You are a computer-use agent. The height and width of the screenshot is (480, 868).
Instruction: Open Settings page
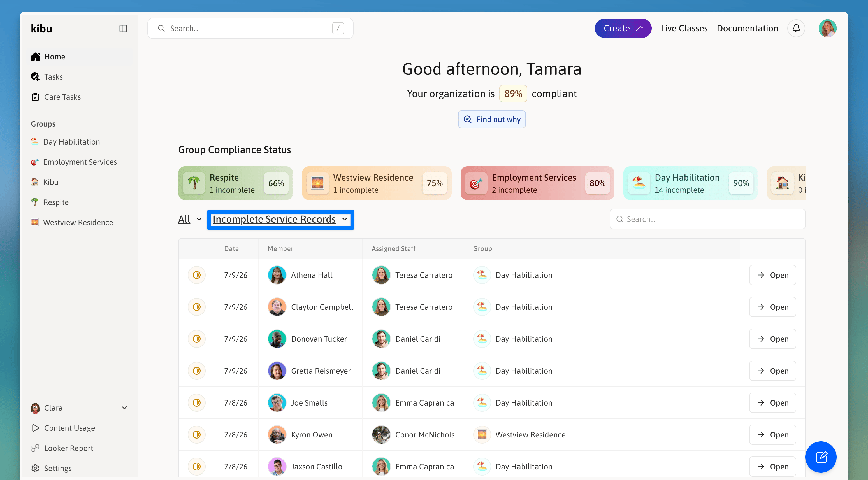[x=80, y=468]
